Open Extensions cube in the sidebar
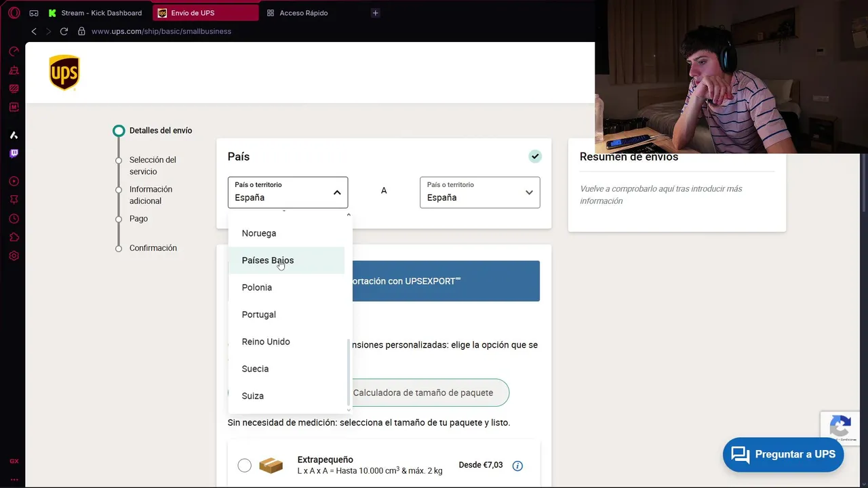This screenshot has height=488, width=868. (x=14, y=237)
